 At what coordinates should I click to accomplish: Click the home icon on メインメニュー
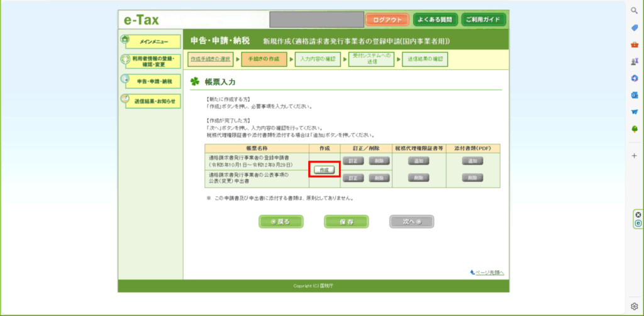click(x=125, y=40)
